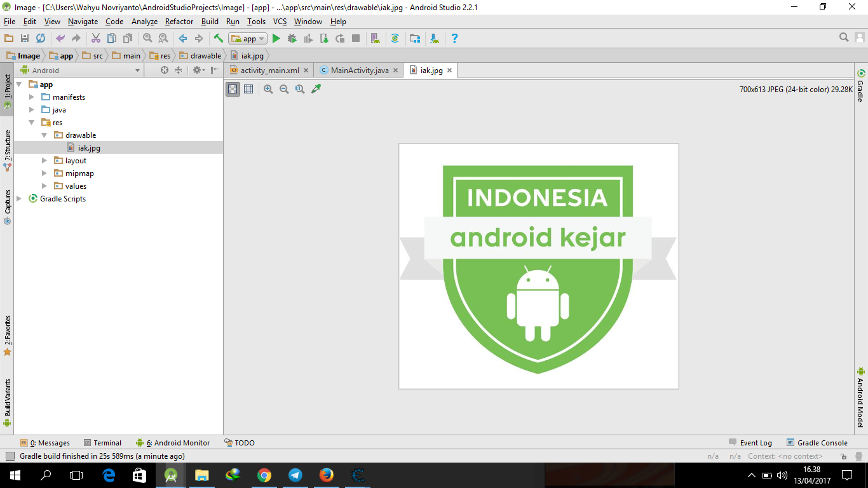The image size is (868, 488).
Task: Open the Project Structure icon
Action: tap(414, 38)
